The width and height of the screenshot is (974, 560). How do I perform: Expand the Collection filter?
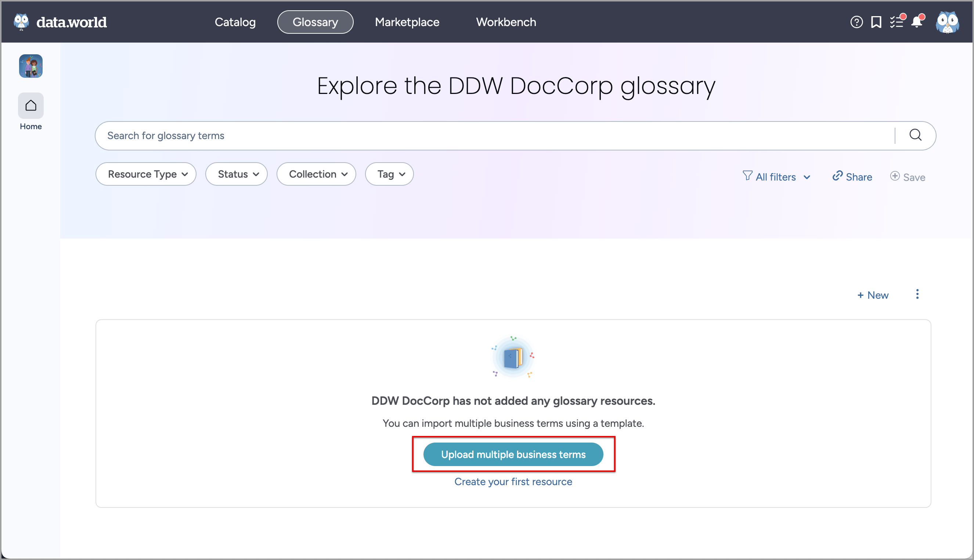(316, 174)
